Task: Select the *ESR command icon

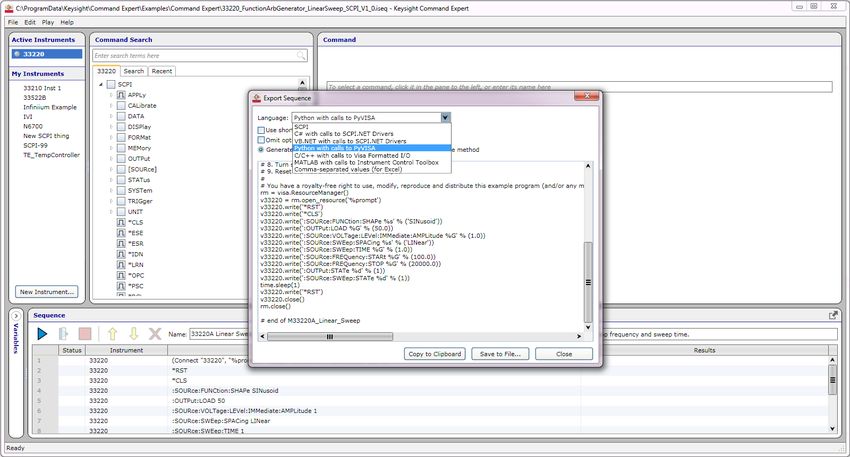Action: pos(121,243)
